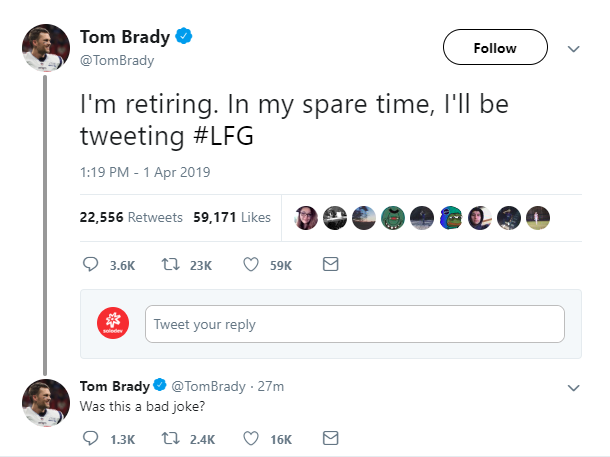Like the 'Was this a bad joke?' tweet

[251, 439]
